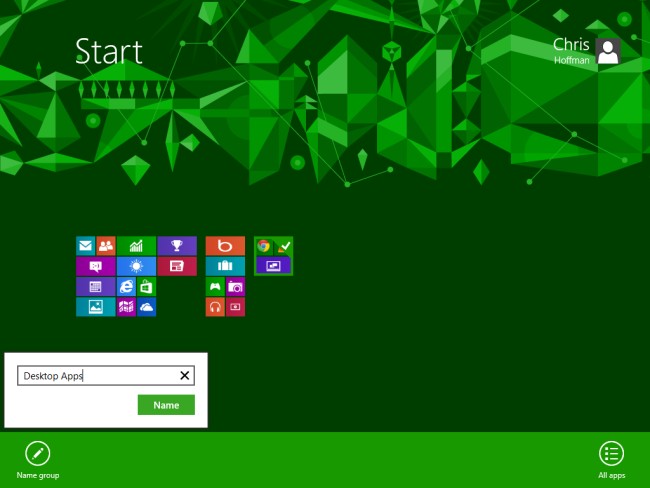Click the Name group pencil icon
The height and width of the screenshot is (488, 650).
tap(38, 453)
